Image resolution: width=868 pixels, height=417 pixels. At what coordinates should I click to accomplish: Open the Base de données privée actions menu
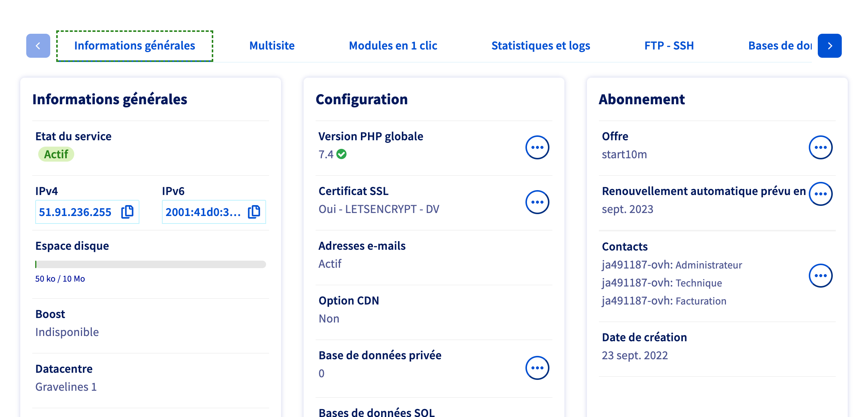(537, 368)
